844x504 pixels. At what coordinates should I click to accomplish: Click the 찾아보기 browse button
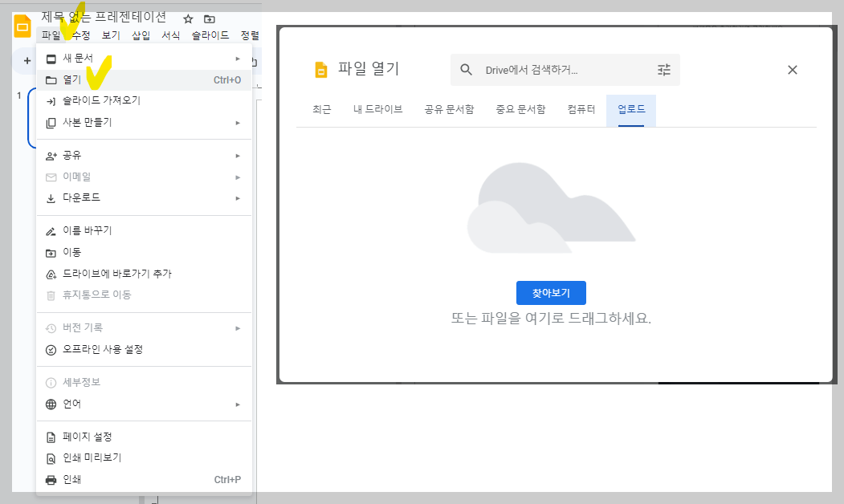pyautogui.click(x=550, y=292)
